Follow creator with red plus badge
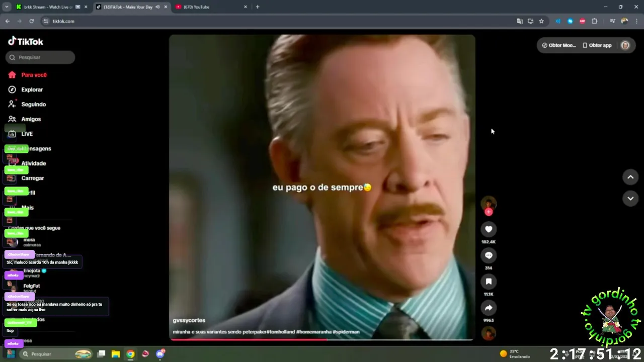Viewport: 644px width, 362px height. 489,212
